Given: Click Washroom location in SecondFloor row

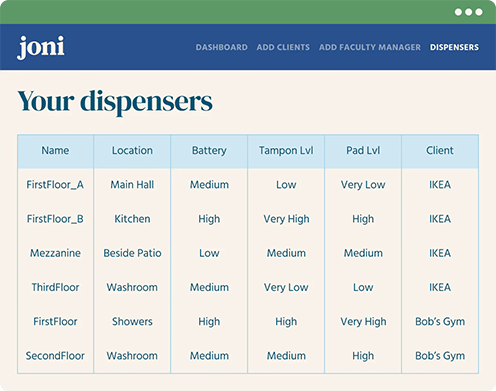Looking at the screenshot, I should click(x=132, y=356).
